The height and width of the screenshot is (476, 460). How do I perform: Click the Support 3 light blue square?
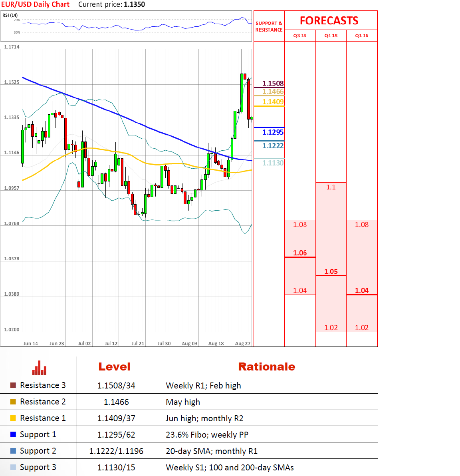(x=13, y=467)
